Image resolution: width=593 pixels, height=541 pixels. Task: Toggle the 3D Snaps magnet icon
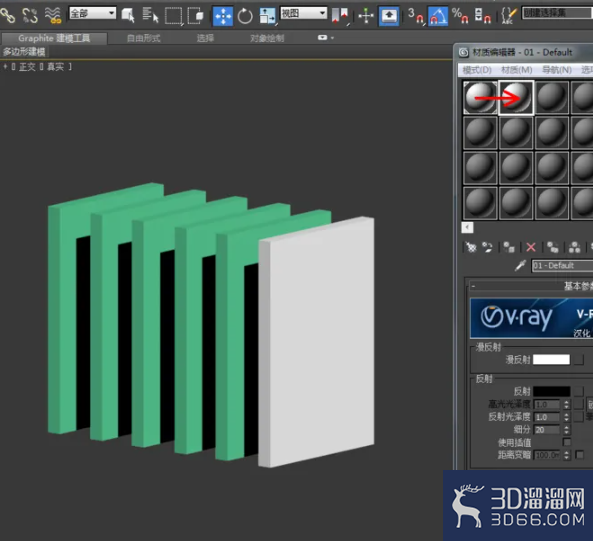pyautogui.click(x=415, y=16)
